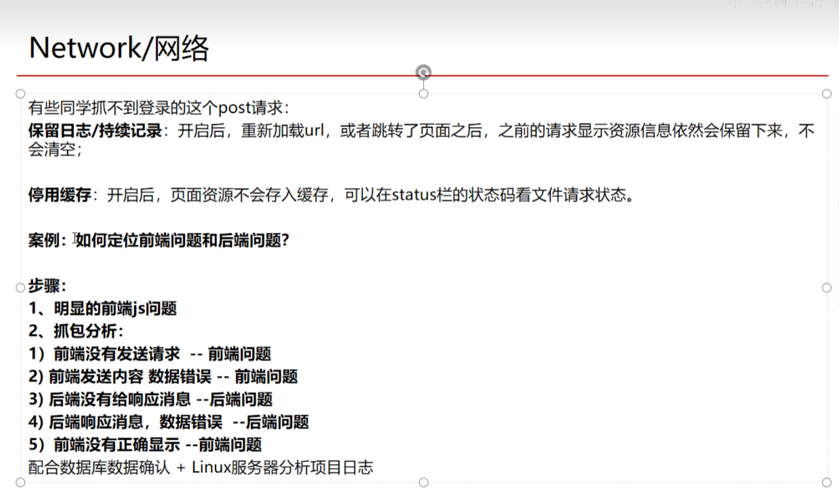Click the red horizontal line under the title
839x504 pixels.
(240, 76)
